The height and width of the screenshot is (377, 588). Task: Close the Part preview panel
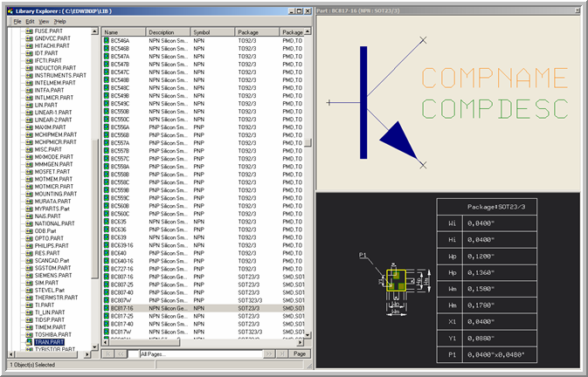point(578,10)
